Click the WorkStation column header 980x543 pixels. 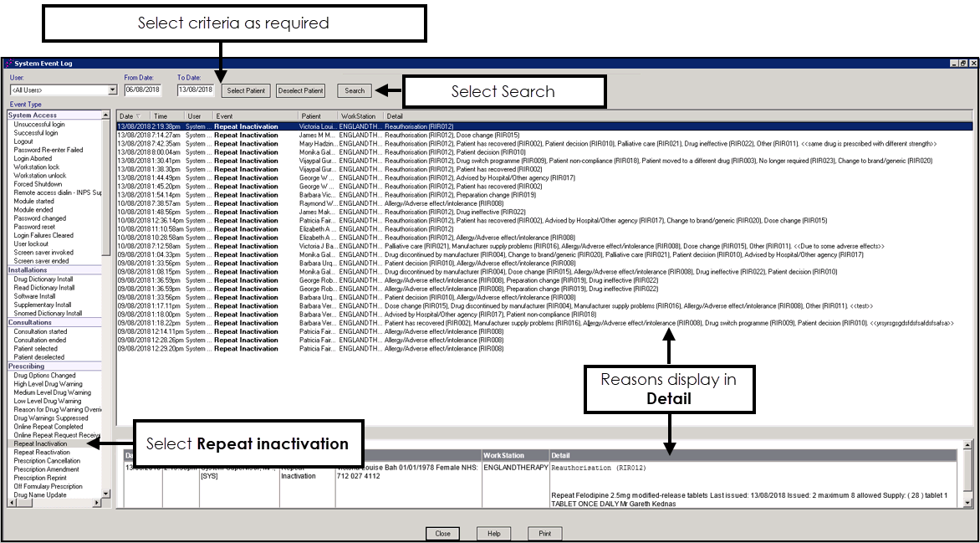click(358, 116)
